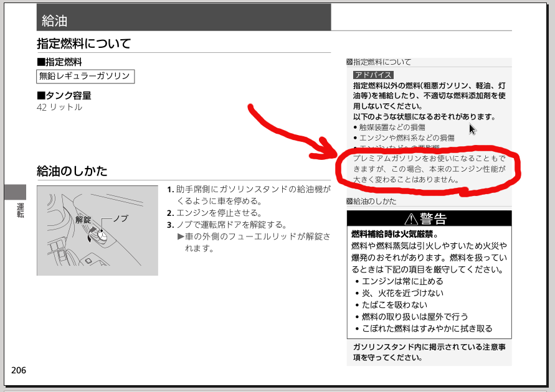555x392 pixels.
Task: Expand the chevron before 指定燃料について
Action: pyautogui.click(x=349, y=62)
